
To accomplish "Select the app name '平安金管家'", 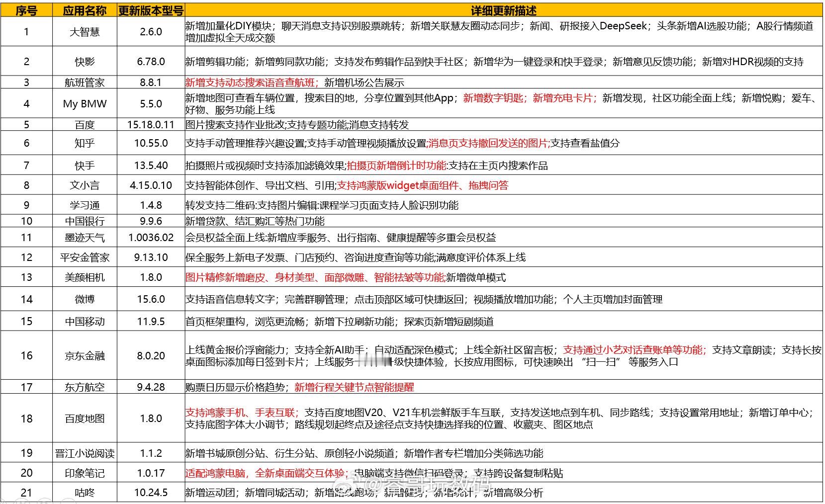I will click(x=85, y=257).
